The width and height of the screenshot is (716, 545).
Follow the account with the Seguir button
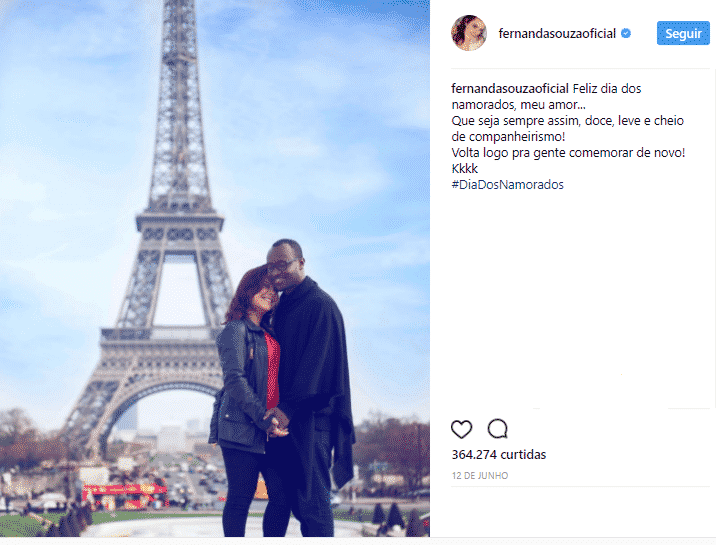click(683, 33)
